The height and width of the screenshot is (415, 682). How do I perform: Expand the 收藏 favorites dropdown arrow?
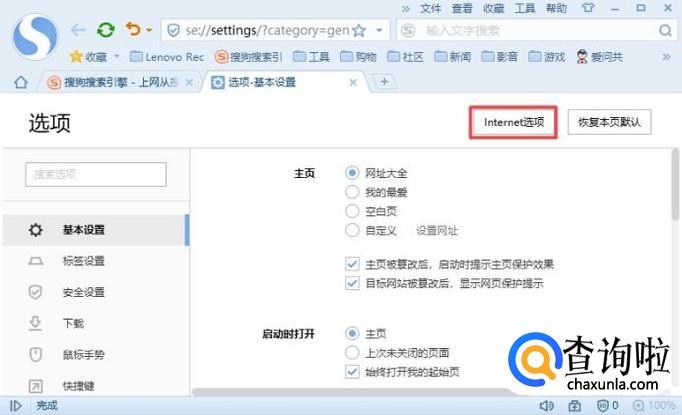pos(116,57)
